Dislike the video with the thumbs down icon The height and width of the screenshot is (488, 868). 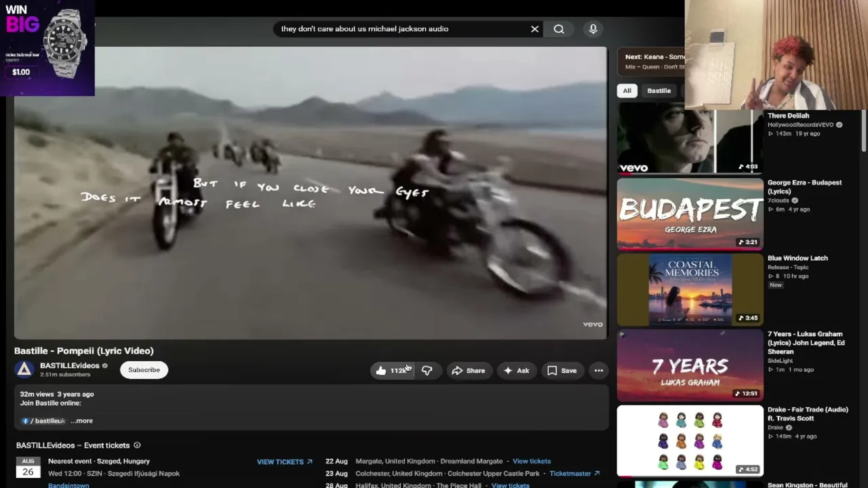click(x=427, y=371)
